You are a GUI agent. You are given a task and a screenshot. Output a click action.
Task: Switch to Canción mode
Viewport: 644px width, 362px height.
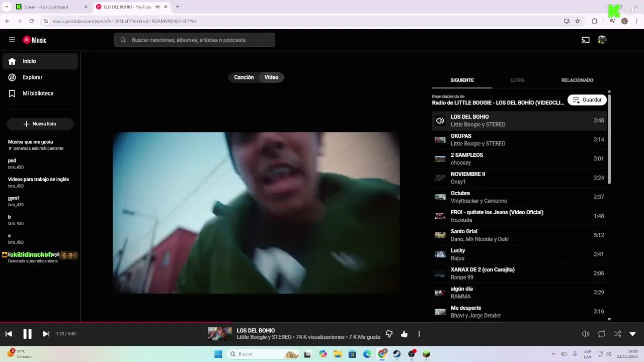(244, 77)
